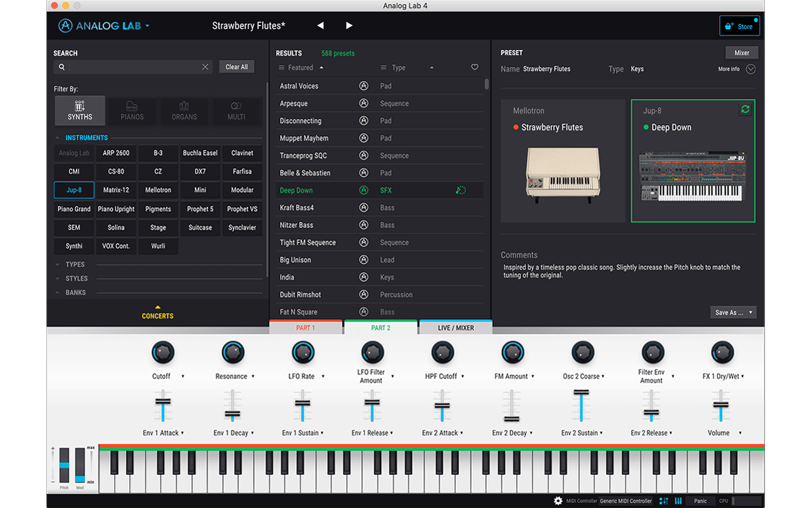Open settings gear in status bar
Image resolution: width=812 pixels, height=508 pixels.
[x=558, y=501]
